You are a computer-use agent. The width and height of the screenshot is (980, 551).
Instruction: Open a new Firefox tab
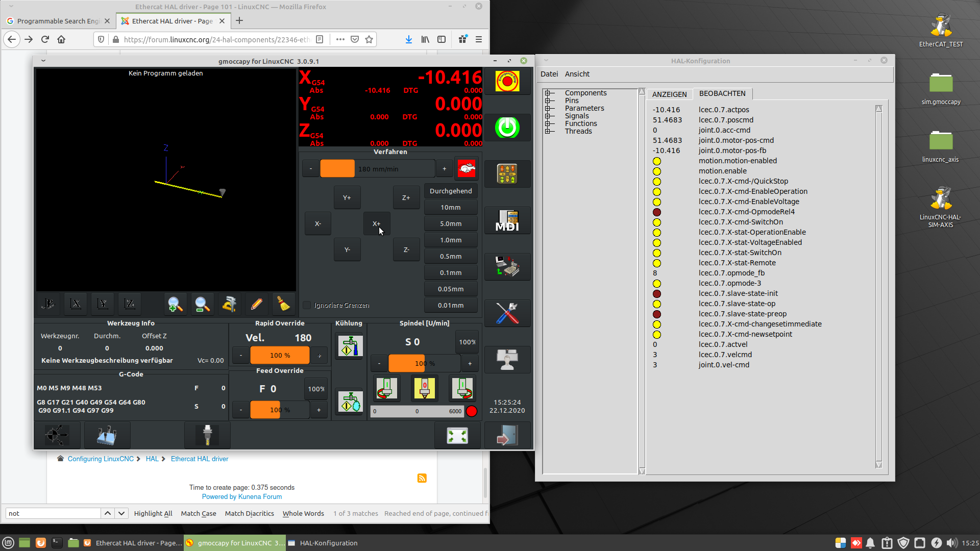pyautogui.click(x=239, y=21)
